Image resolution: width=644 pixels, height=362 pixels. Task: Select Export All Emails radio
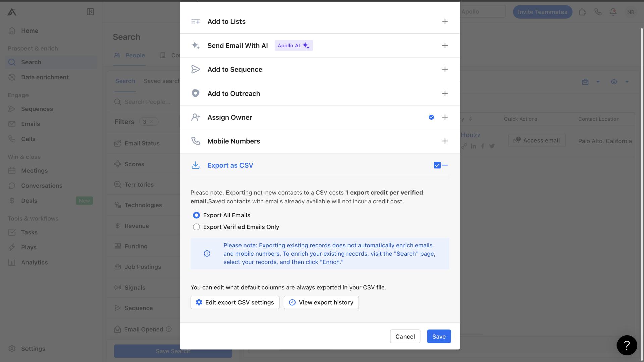click(x=196, y=215)
